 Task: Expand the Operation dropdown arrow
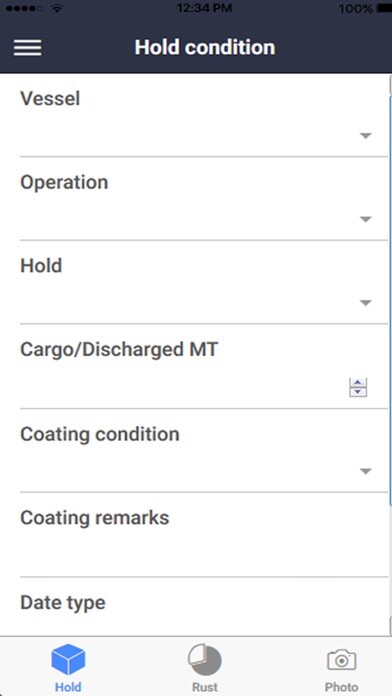click(365, 219)
